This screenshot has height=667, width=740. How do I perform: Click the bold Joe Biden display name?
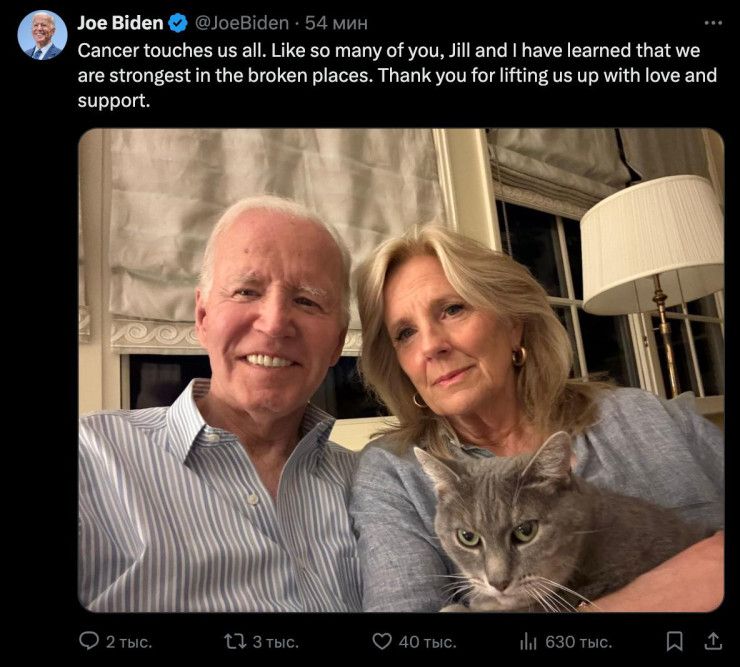click(x=120, y=22)
